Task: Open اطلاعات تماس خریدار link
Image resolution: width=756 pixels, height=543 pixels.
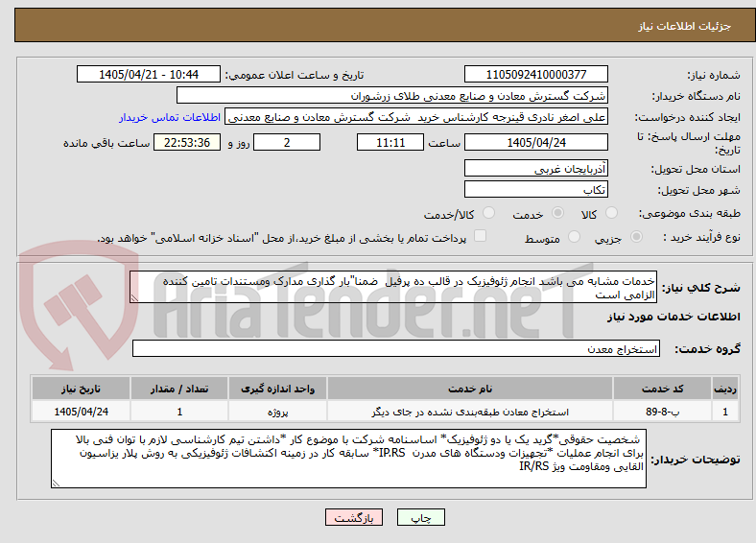Action: 170,117
